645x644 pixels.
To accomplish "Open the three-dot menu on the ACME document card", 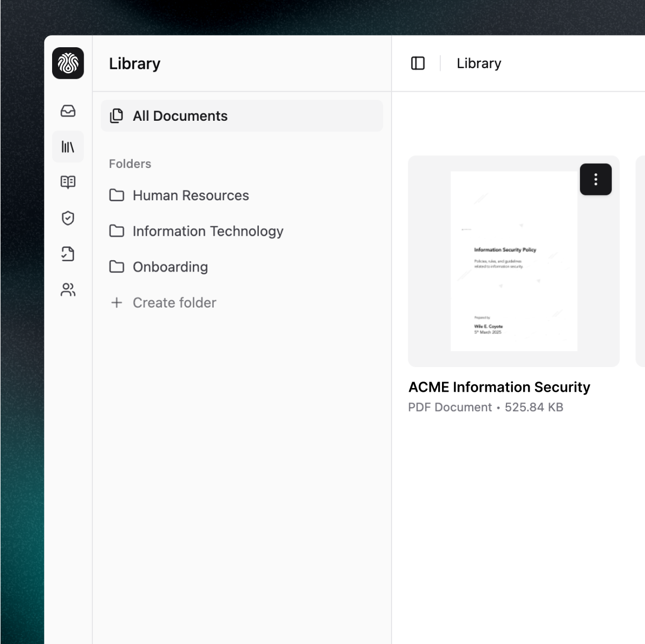I will pos(596,180).
